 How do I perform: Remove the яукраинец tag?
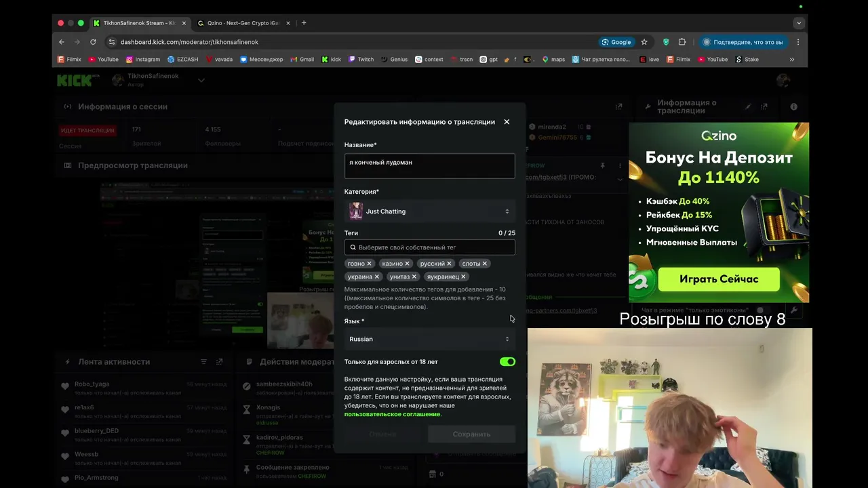463,277
